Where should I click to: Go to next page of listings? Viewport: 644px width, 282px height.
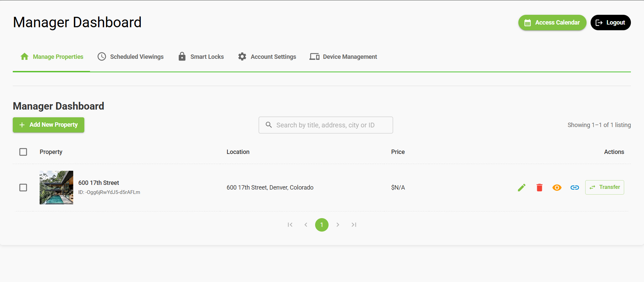(x=338, y=225)
